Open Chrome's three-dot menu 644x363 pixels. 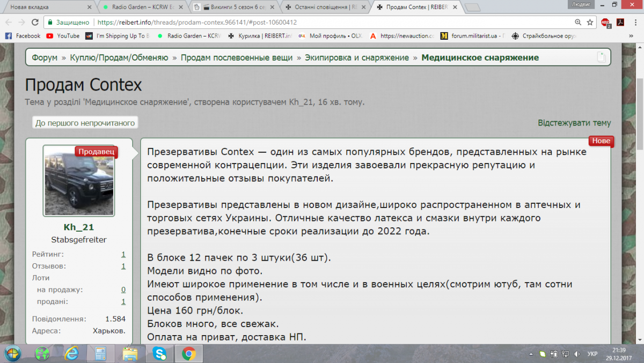(634, 23)
